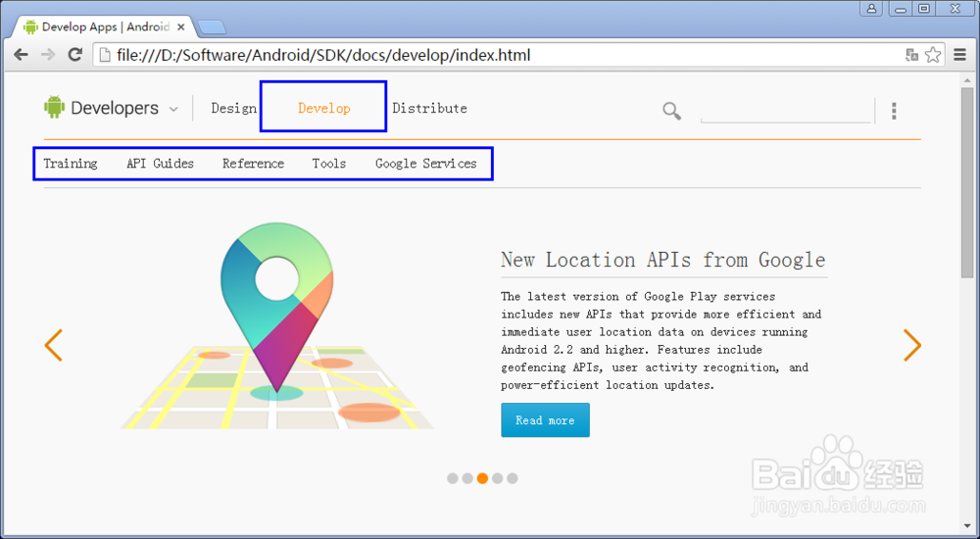
Task: Click the scrollbar down arrow
Action: click(967, 526)
